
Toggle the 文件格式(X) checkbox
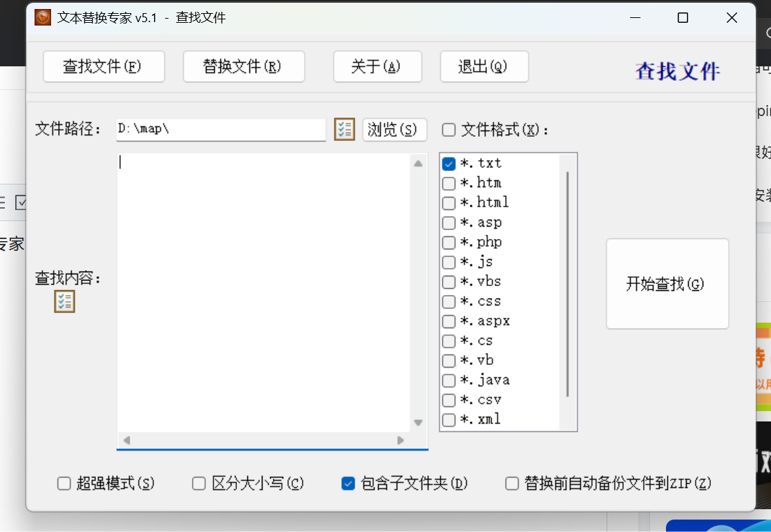pos(448,130)
